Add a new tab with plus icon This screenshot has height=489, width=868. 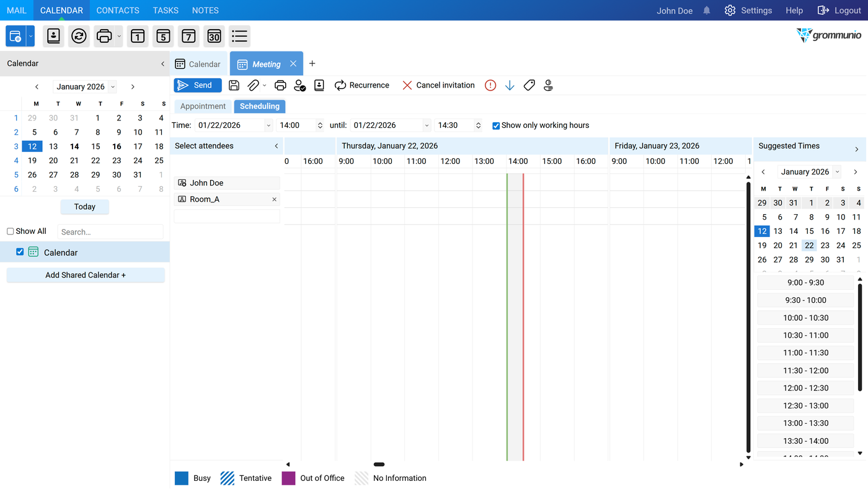312,63
